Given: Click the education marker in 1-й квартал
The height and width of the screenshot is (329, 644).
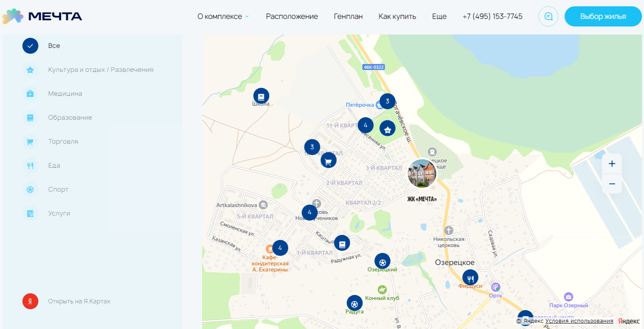Looking at the screenshot, I should 342,243.
